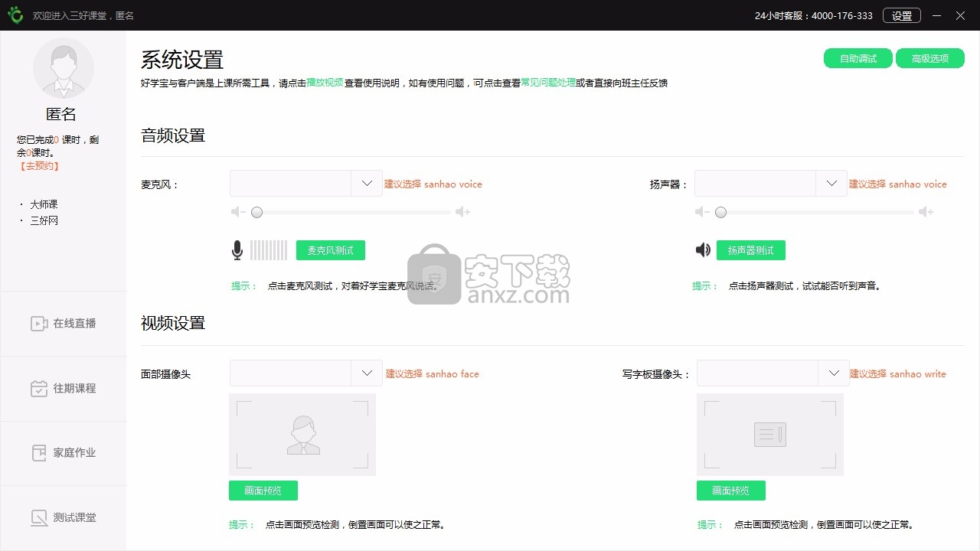Click speaker volume-up icon
The image size is (980, 551).
point(926,212)
